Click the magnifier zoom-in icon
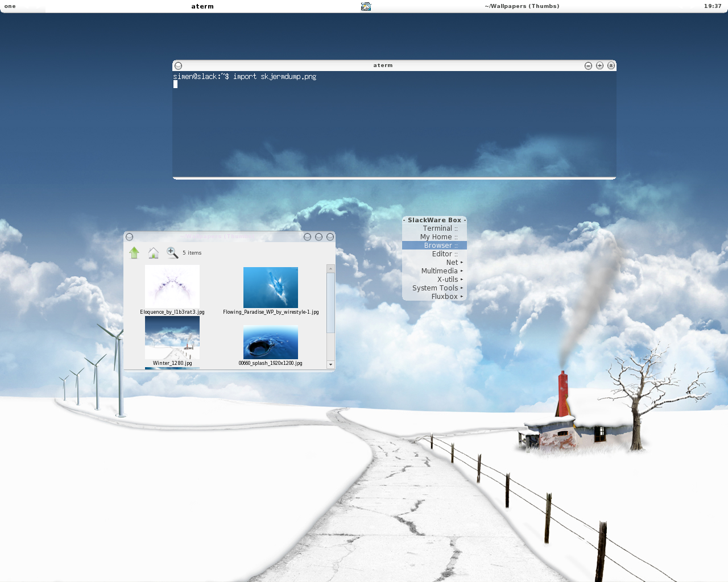This screenshot has width=728, height=582. [172, 252]
